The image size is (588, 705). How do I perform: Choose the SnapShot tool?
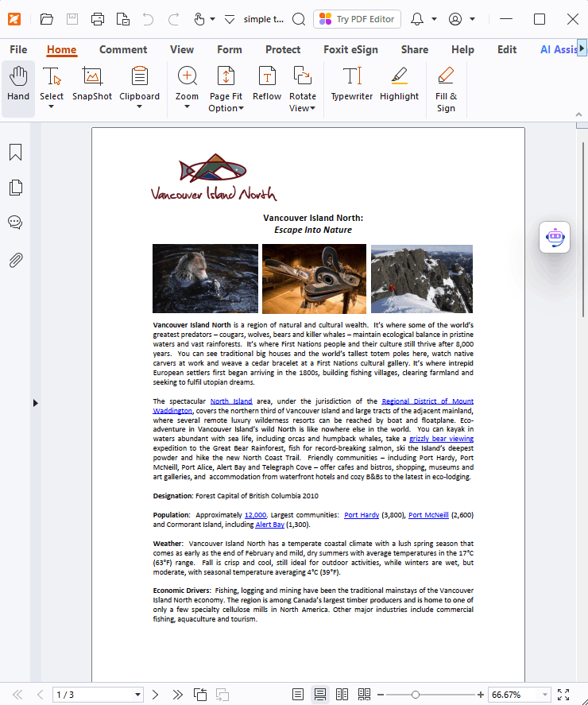92,83
